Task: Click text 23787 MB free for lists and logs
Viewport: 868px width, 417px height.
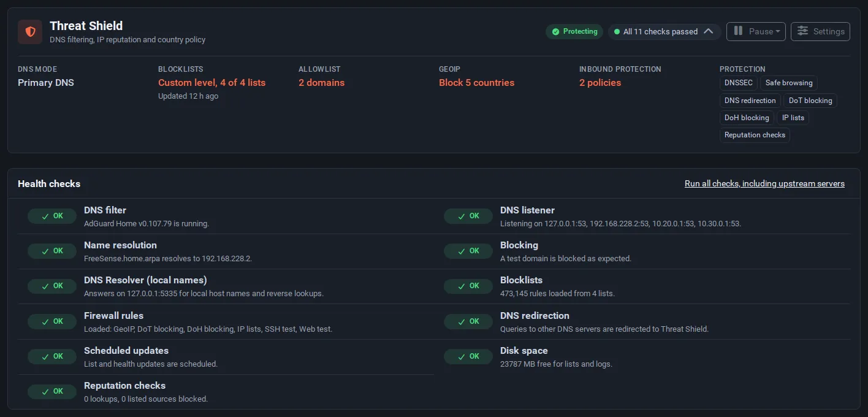Action: tap(556, 364)
